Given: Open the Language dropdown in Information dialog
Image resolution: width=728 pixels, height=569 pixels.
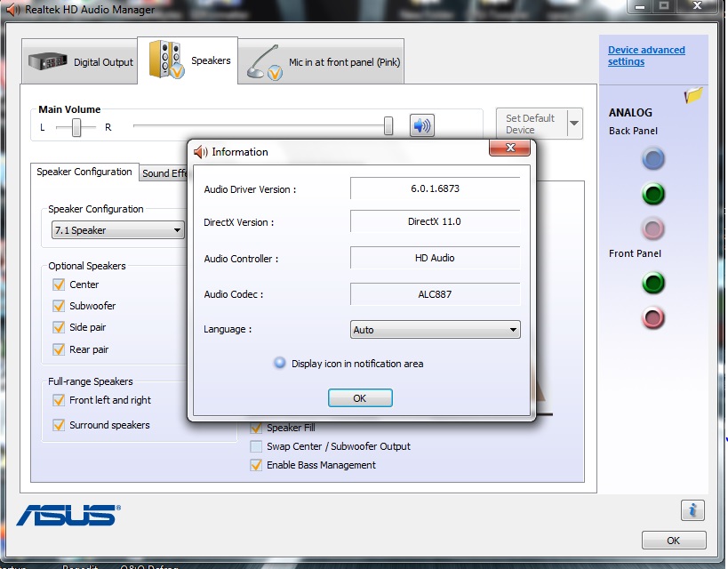Looking at the screenshot, I should click(436, 330).
